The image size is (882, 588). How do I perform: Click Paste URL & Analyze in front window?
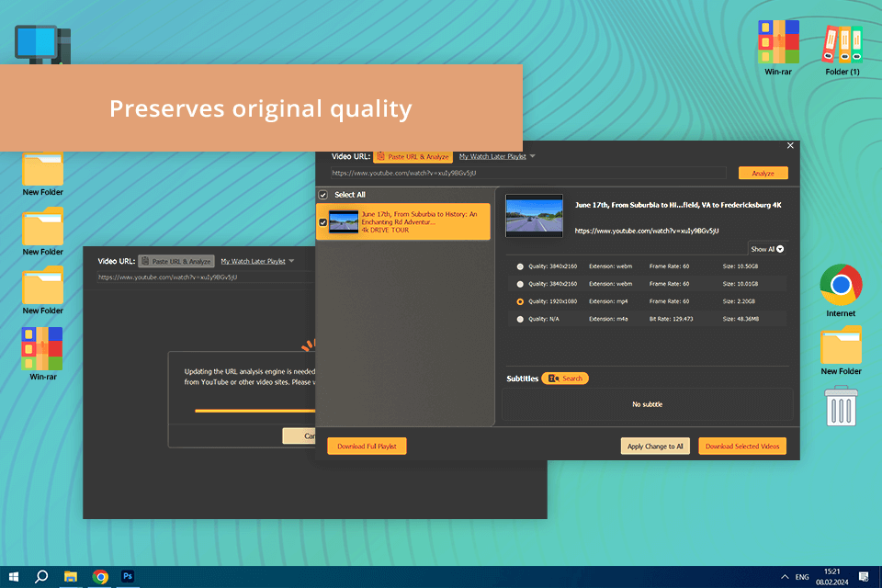[x=413, y=156]
